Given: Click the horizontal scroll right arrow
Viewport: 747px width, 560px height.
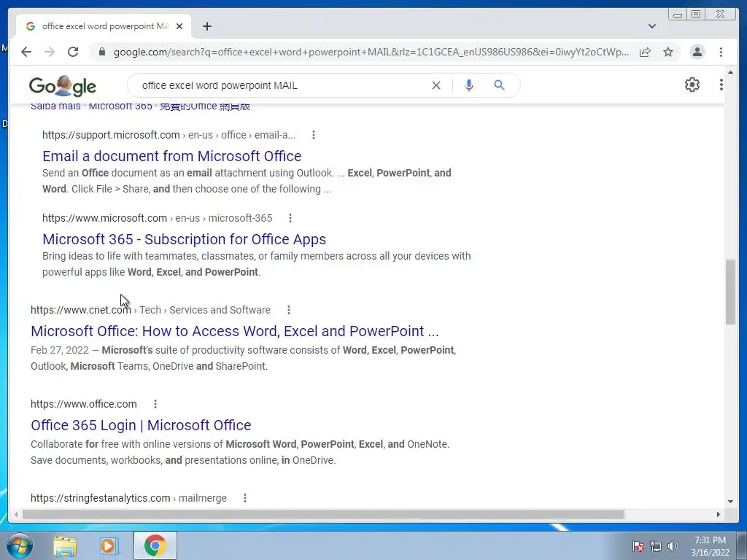Looking at the screenshot, I should click(719, 514).
